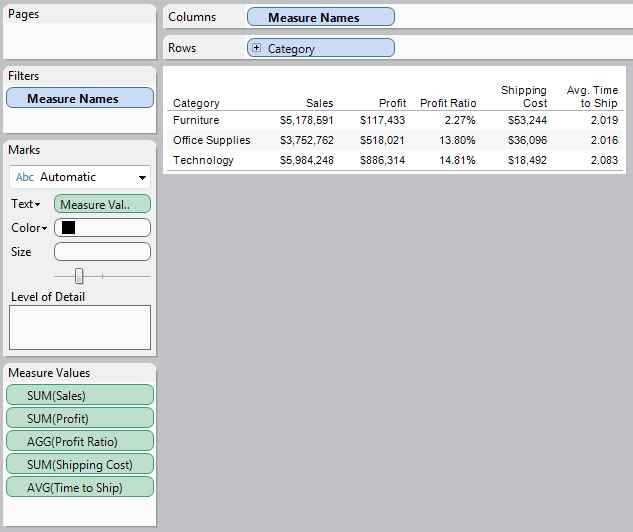
Task: Expand the Category pill plus icon
Action: [x=256, y=48]
